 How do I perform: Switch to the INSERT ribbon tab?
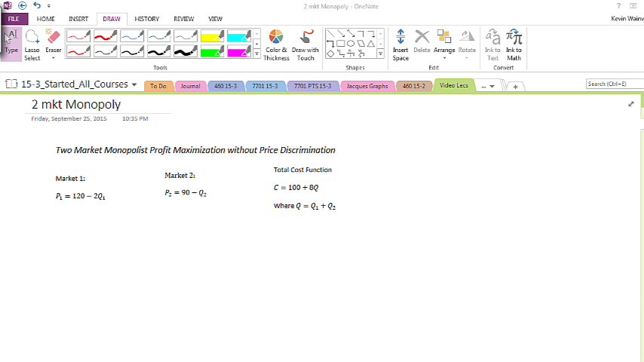tap(78, 19)
